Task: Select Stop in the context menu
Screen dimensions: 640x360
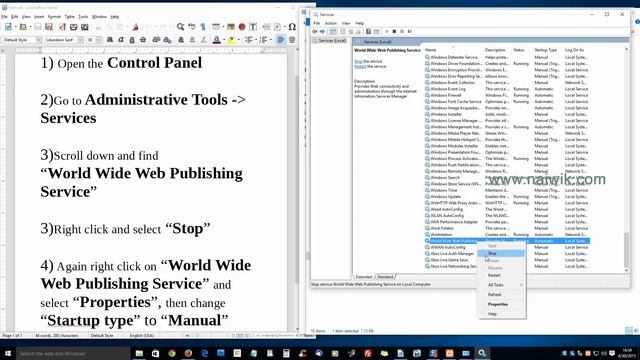Action: [501, 253]
